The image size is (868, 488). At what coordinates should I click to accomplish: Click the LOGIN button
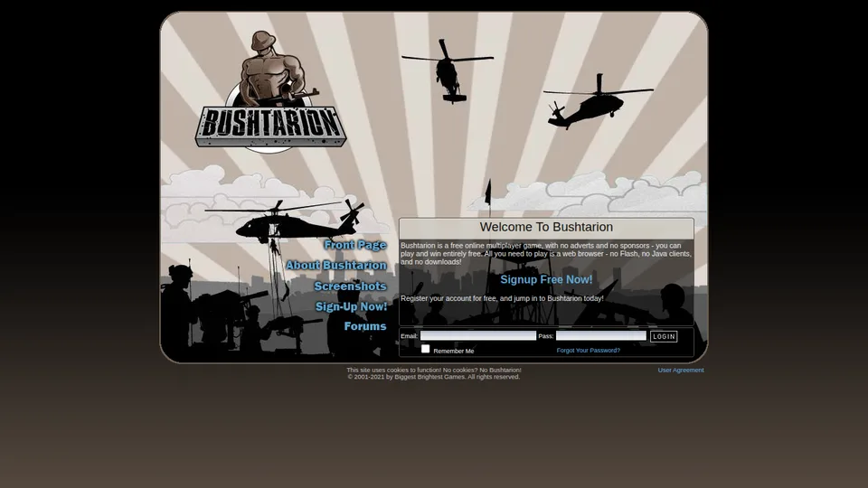coord(664,336)
